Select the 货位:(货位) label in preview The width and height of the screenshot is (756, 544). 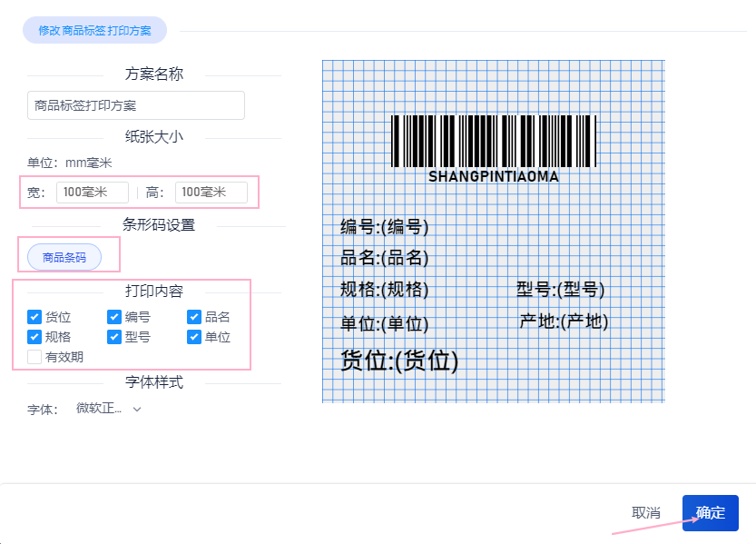[x=399, y=361]
